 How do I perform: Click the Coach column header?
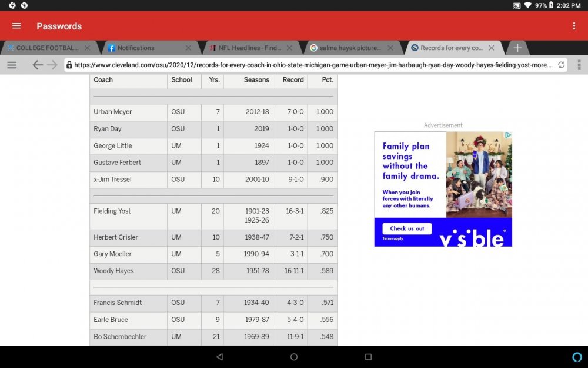tap(103, 80)
